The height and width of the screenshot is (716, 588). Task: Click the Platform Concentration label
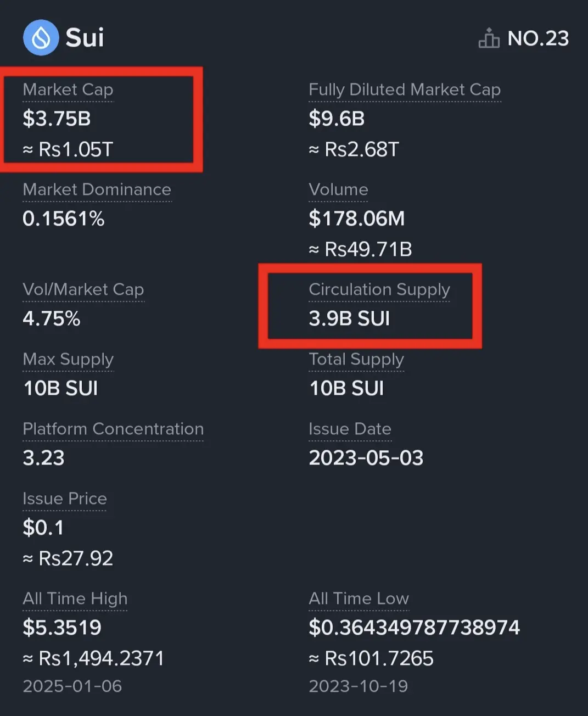coord(113,429)
